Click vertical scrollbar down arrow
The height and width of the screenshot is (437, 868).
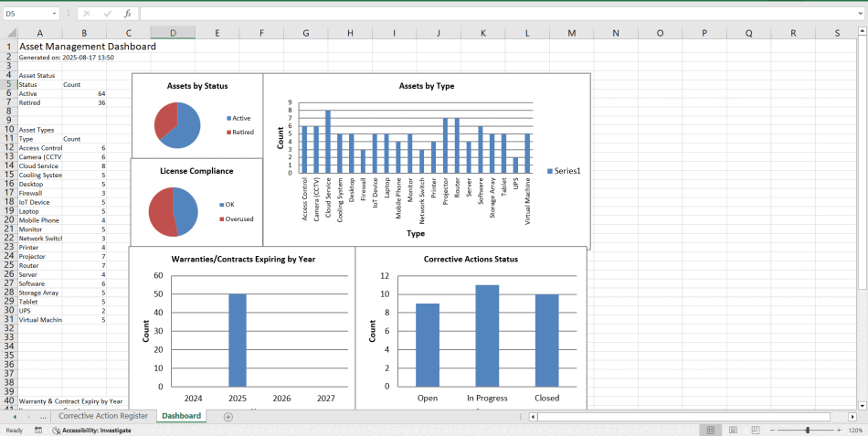tap(862, 406)
